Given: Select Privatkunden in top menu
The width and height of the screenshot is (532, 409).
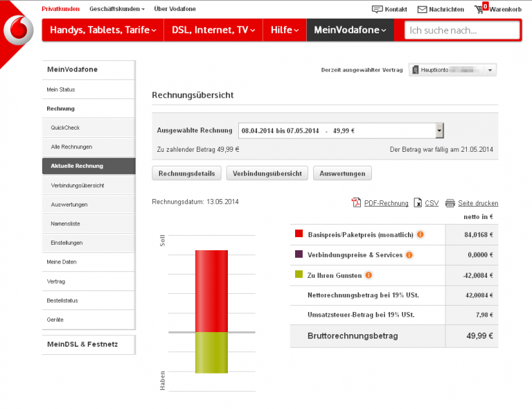Looking at the screenshot, I should point(61,9).
